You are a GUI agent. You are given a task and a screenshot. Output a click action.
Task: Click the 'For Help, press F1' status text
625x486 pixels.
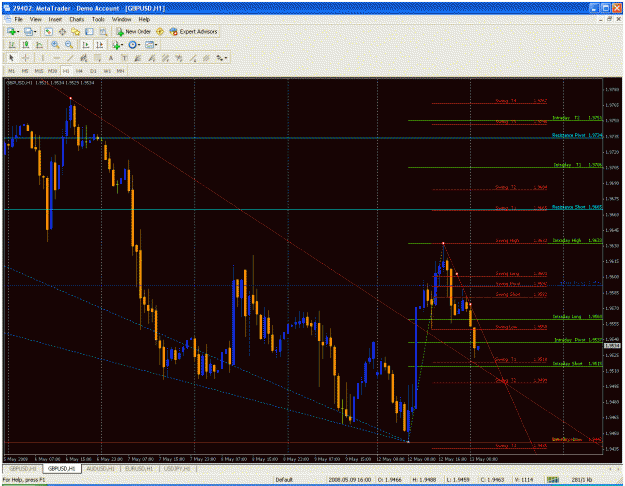pyautogui.click(x=24, y=480)
